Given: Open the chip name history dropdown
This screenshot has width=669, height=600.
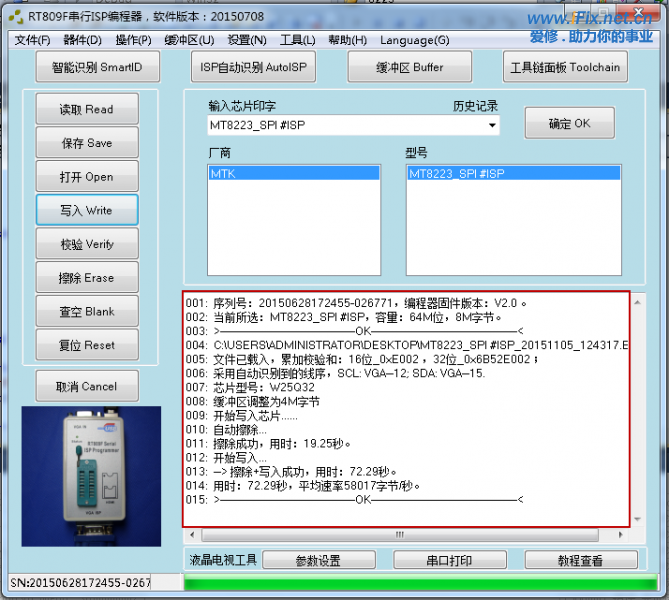Looking at the screenshot, I should (492, 126).
